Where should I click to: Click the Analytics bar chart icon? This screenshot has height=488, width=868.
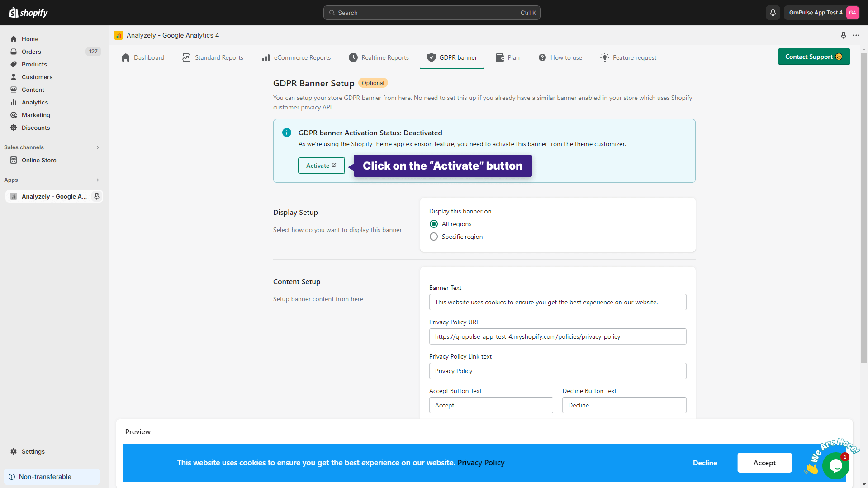tap(14, 102)
